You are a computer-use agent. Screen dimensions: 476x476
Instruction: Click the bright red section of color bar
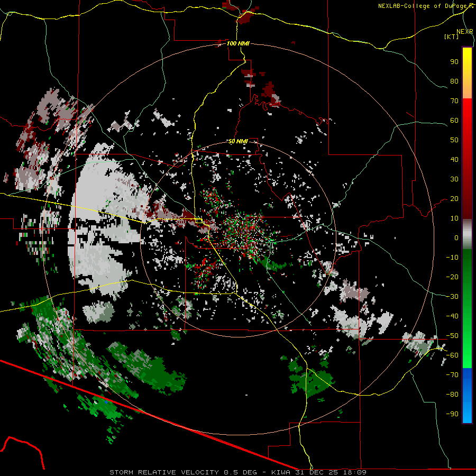[x=467, y=115]
